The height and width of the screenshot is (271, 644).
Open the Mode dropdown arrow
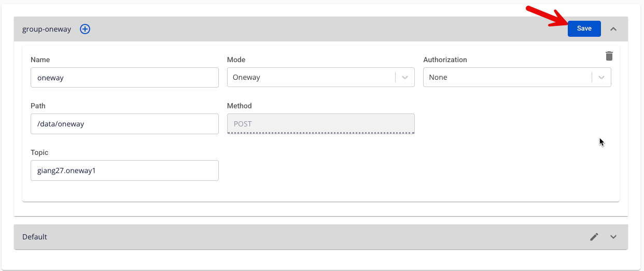(x=405, y=77)
